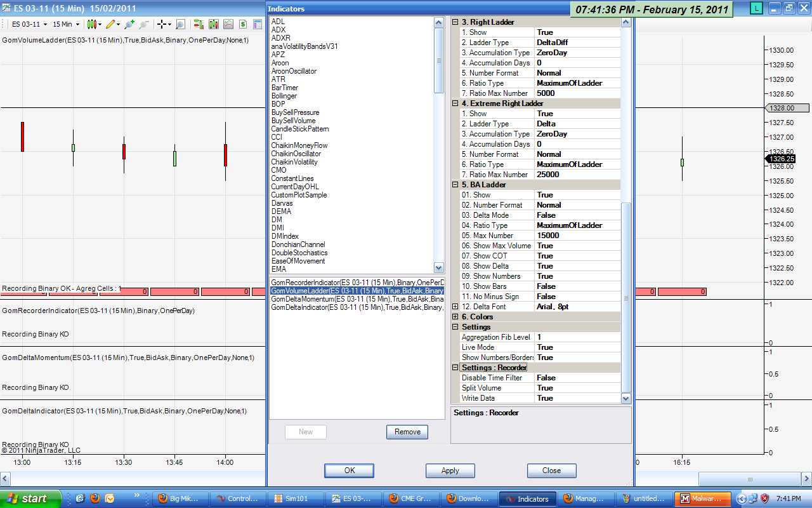The height and width of the screenshot is (508, 812).
Task: Toggle the 10. Show Bars value
Action: [577, 286]
